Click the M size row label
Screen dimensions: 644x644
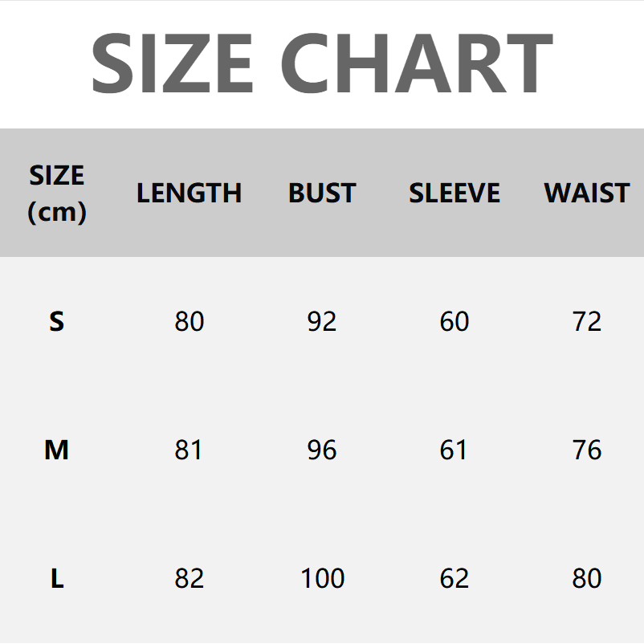click(x=56, y=450)
